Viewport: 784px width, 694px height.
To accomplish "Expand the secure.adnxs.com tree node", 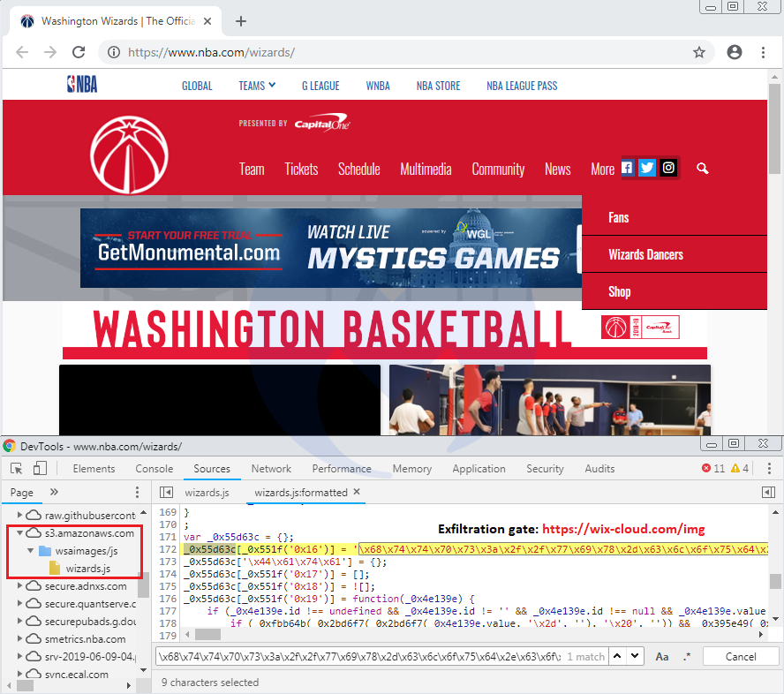I will [x=19, y=586].
